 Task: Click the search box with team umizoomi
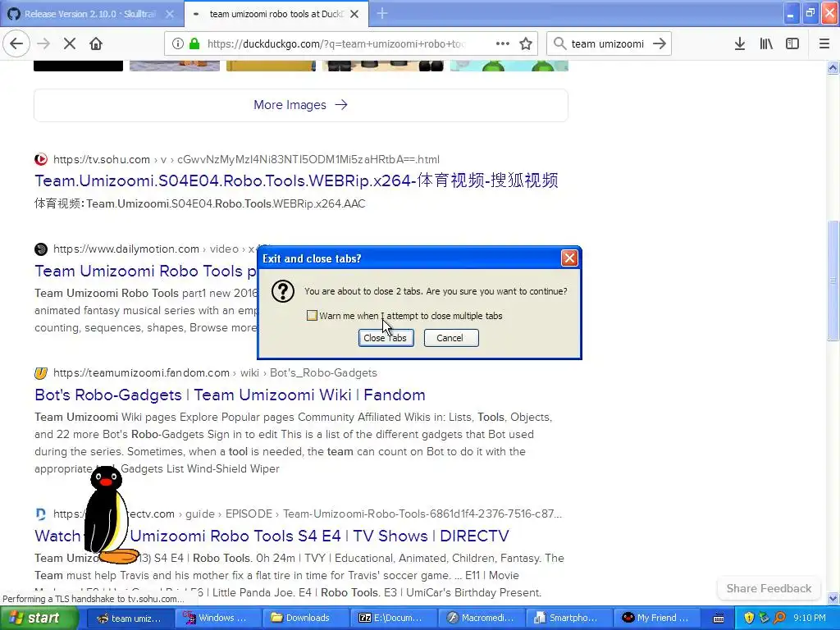[608, 44]
